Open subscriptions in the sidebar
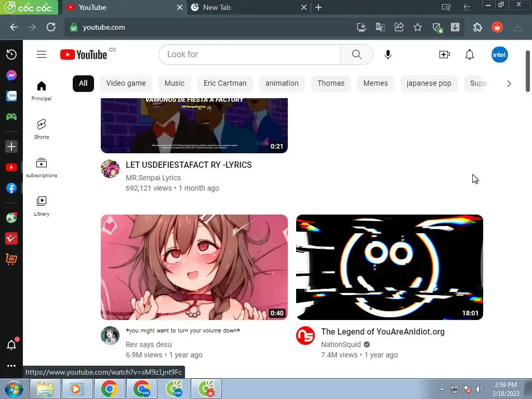This screenshot has height=399, width=532. coord(42,168)
